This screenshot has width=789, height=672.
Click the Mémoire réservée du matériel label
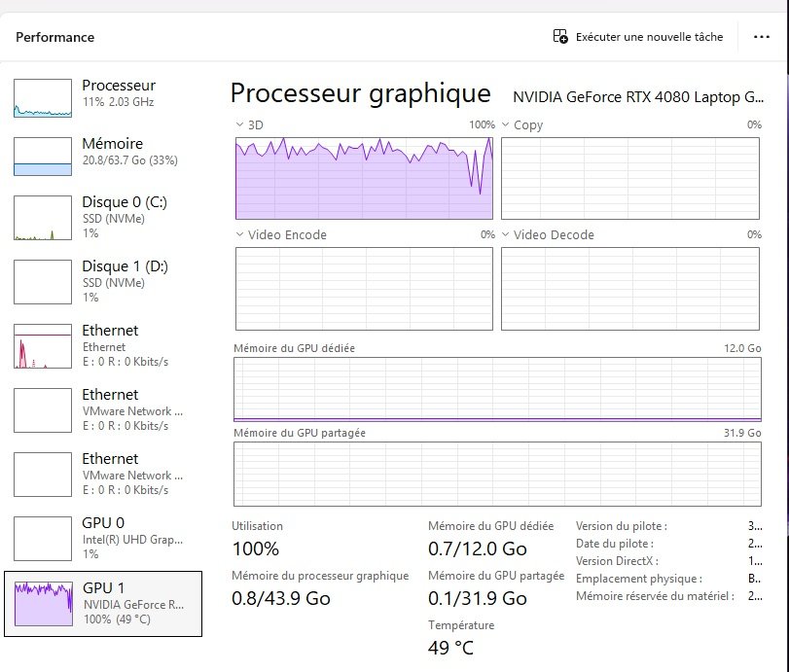click(655, 596)
